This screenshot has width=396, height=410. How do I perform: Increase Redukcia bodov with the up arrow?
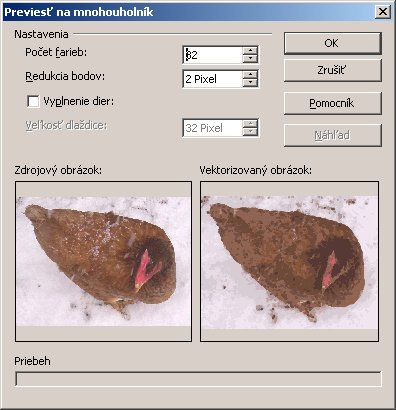250,75
